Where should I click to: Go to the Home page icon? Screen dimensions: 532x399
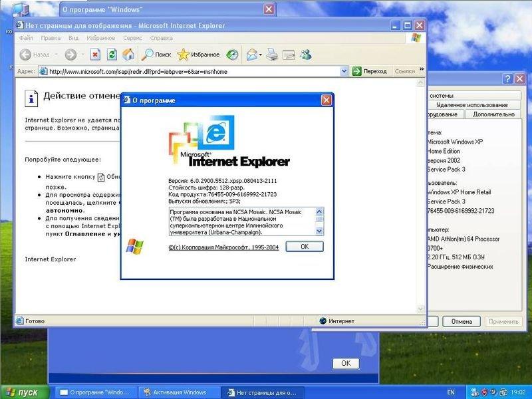coord(128,55)
